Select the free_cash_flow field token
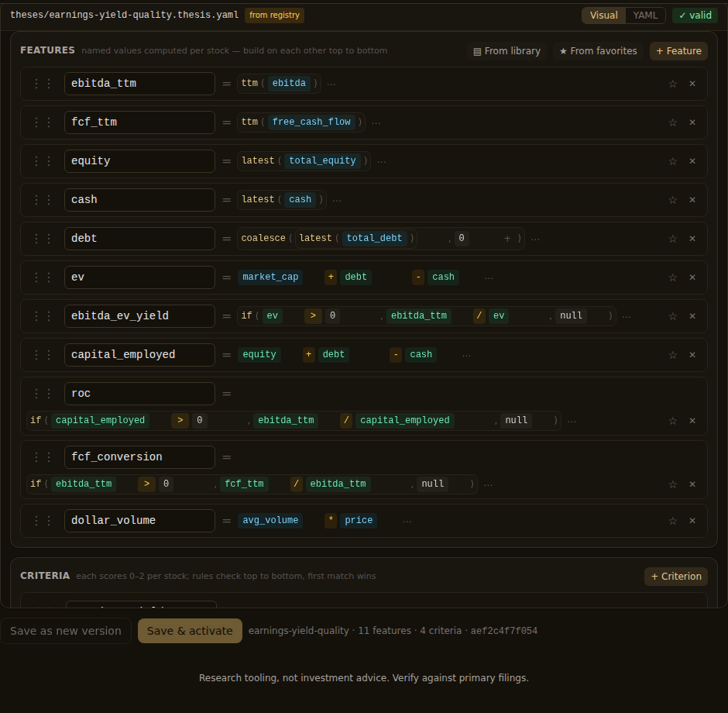This screenshot has width=728, height=713. [311, 122]
